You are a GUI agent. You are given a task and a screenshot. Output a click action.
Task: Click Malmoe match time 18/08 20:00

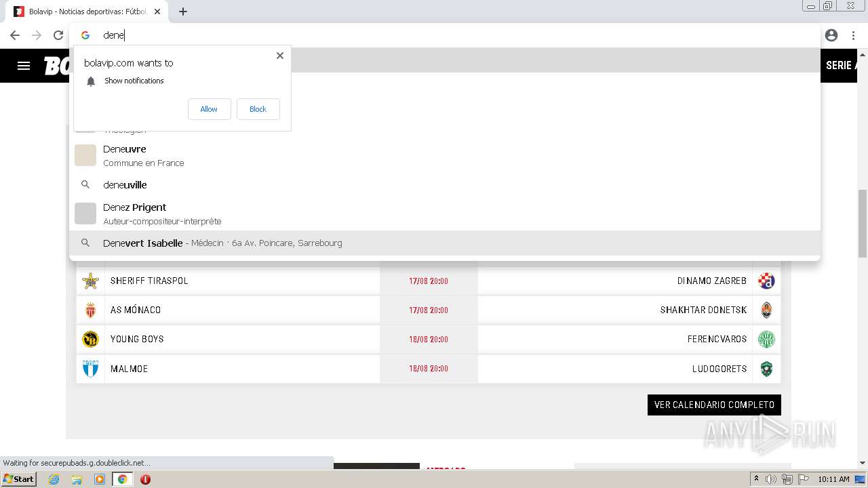click(429, 369)
